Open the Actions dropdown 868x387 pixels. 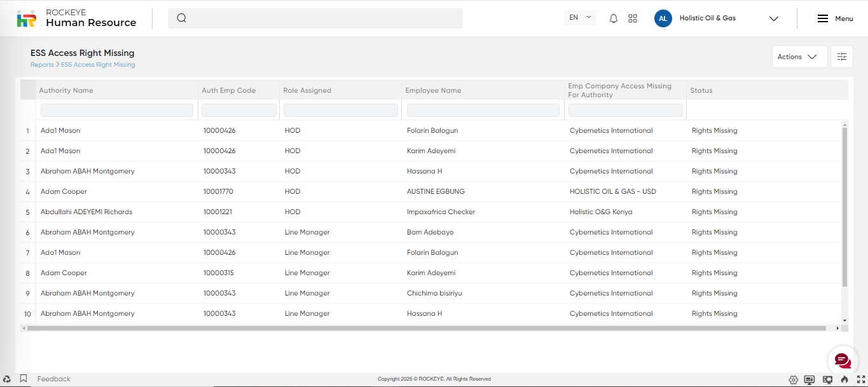click(799, 57)
